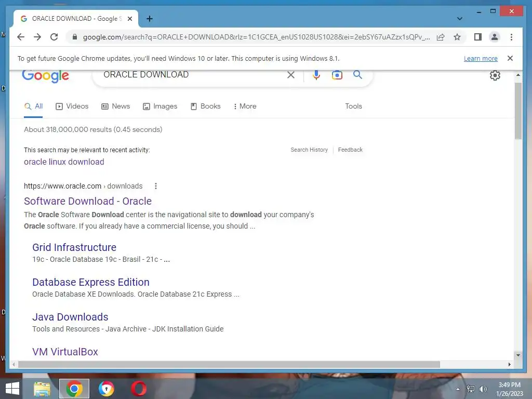Open the search Tools options
The width and height of the screenshot is (532, 399).
[353, 106]
